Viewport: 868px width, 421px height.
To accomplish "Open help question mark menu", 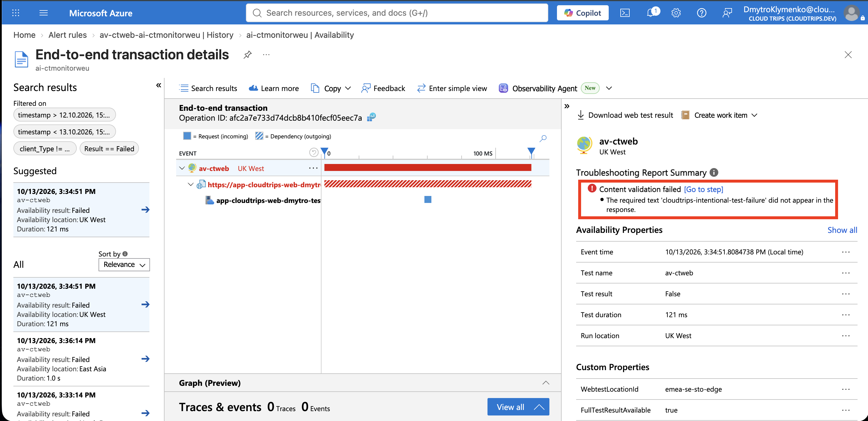I will [701, 13].
